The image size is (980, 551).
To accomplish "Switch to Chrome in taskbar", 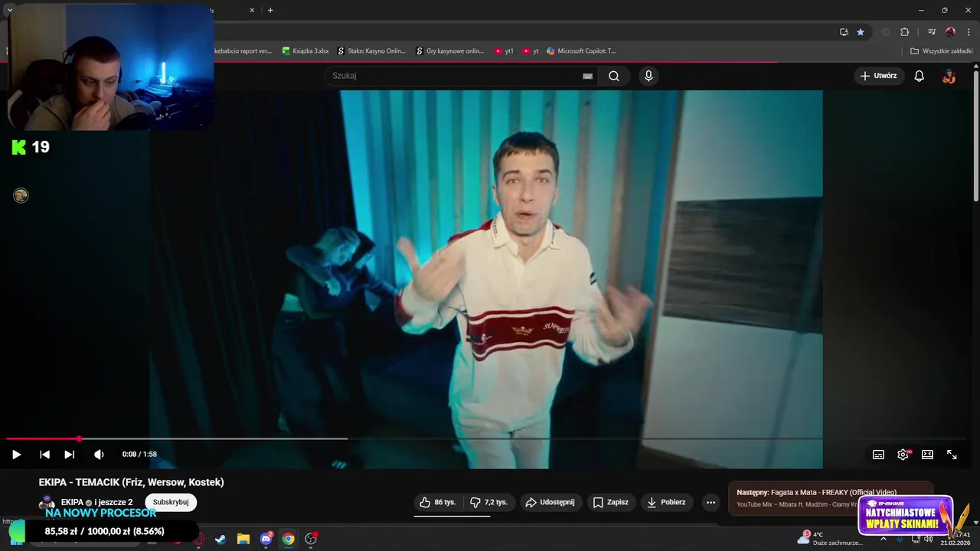I will pyautogui.click(x=288, y=539).
